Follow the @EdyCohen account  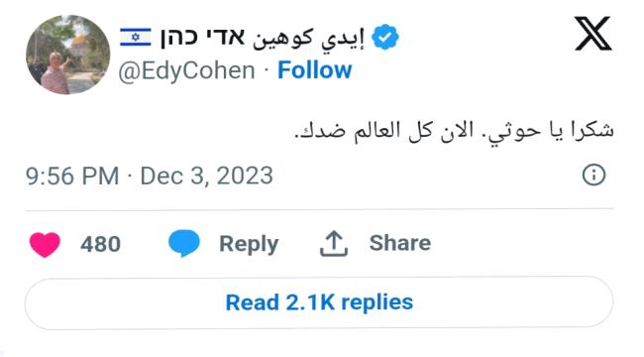[315, 70]
